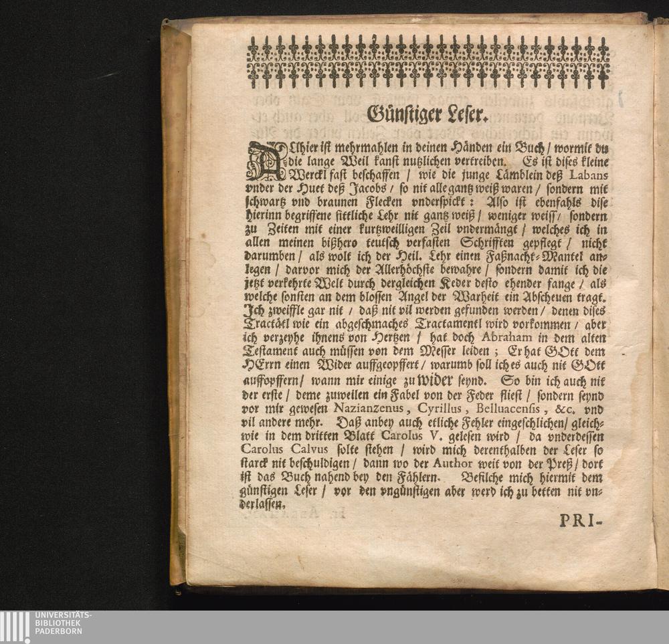Click the gray footer bar beside the logo
The image size is (669, 644).
(x=380, y=627)
